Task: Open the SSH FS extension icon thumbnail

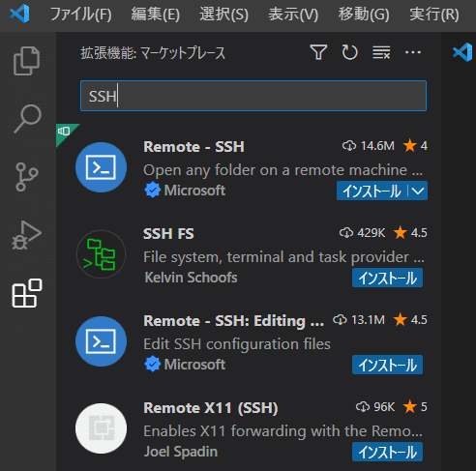Action: [x=101, y=254]
